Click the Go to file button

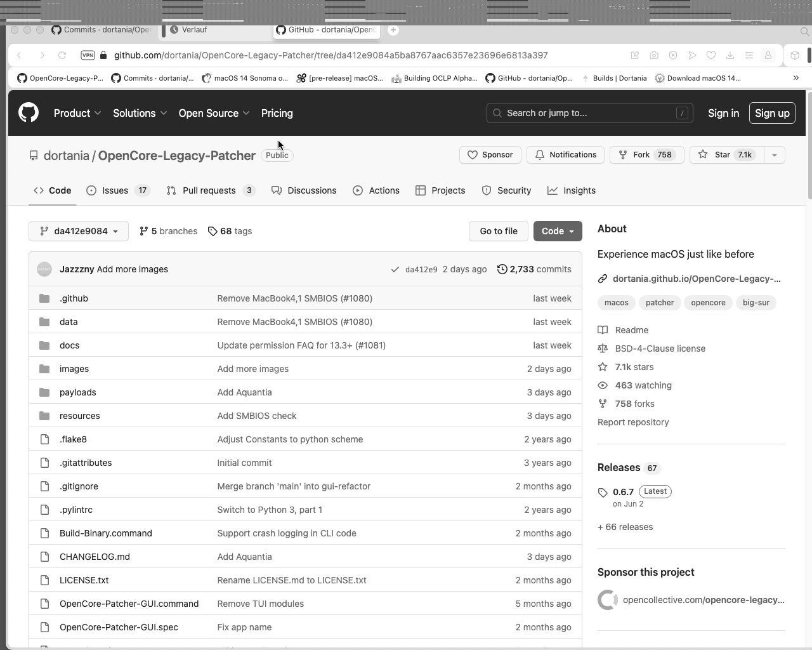point(499,231)
